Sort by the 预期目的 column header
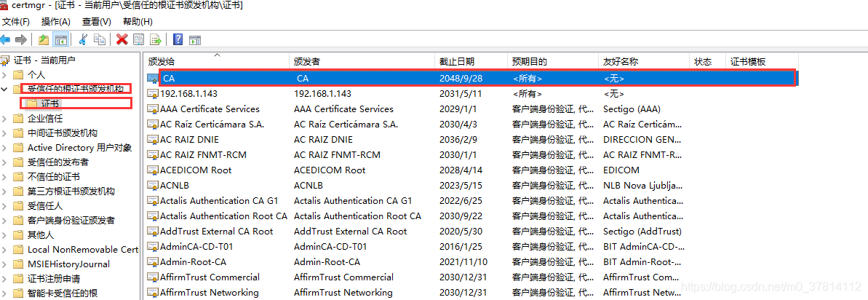Screen dimensions: 868x300 coord(553,61)
